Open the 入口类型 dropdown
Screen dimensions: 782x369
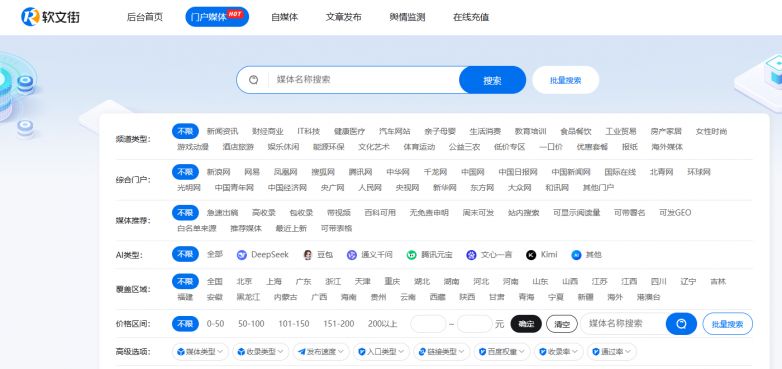tap(382, 352)
